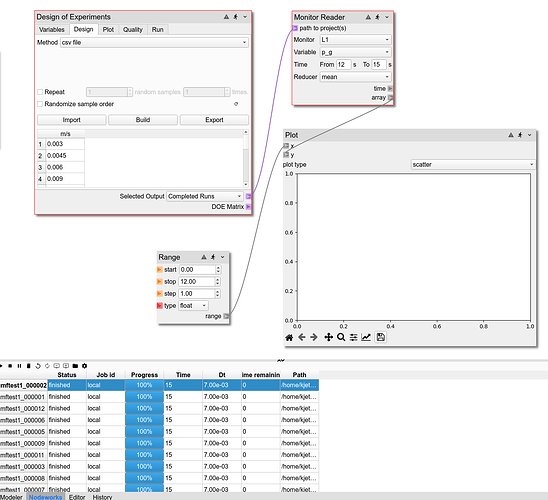The image size is (548, 500).
Task: Click the Import button
Action: click(x=72, y=120)
